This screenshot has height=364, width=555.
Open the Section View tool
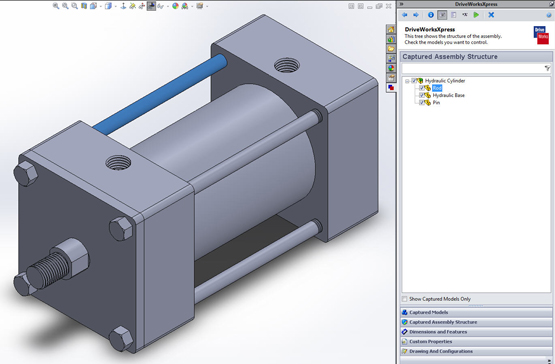[84, 6]
